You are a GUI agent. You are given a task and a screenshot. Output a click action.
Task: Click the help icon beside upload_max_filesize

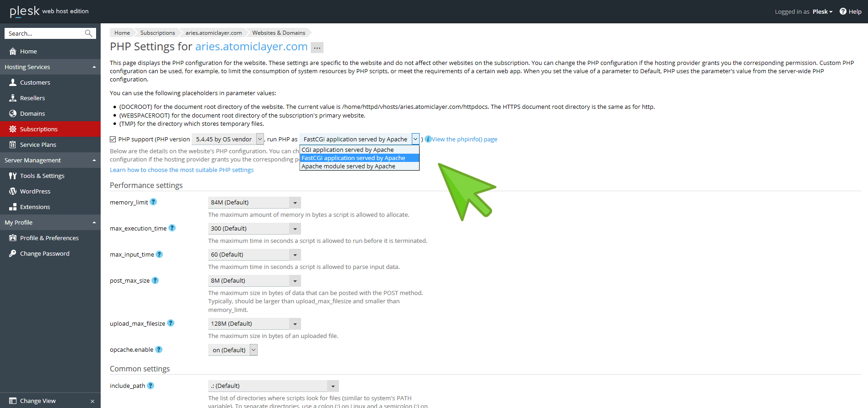coord(171,323)
